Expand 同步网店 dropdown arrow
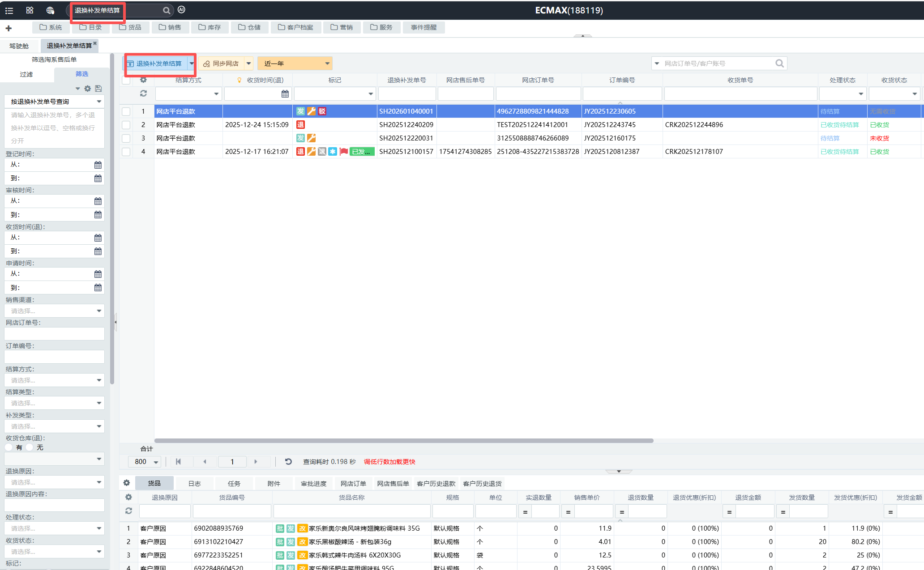This screenshot has width=924, height=570. pyautogui.click(x=248, y=64)
